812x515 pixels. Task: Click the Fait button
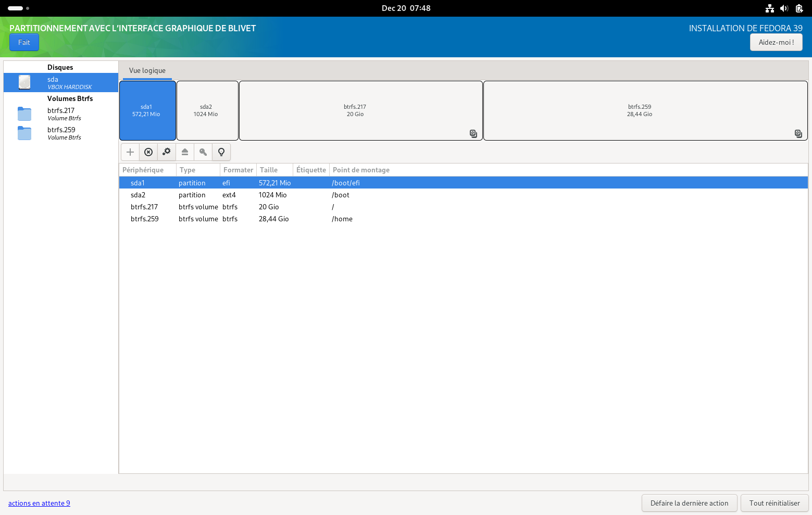point(24,43)
